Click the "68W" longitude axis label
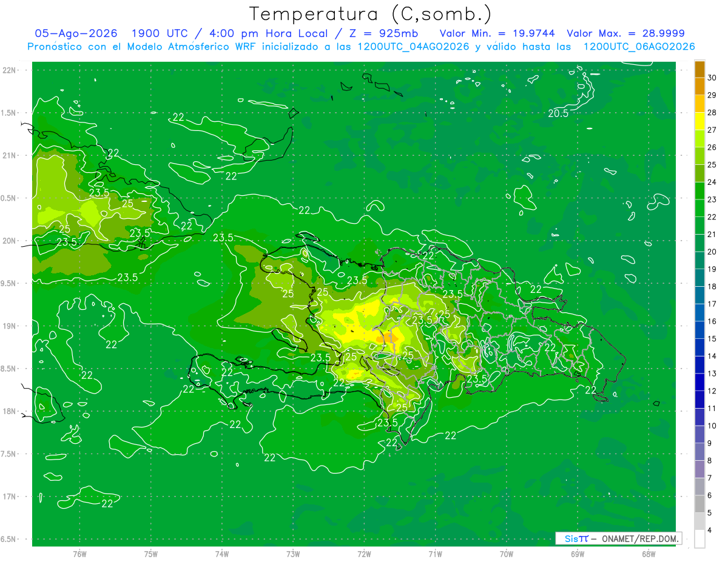Viewport: 728px width, 562px height. point(648,554)
